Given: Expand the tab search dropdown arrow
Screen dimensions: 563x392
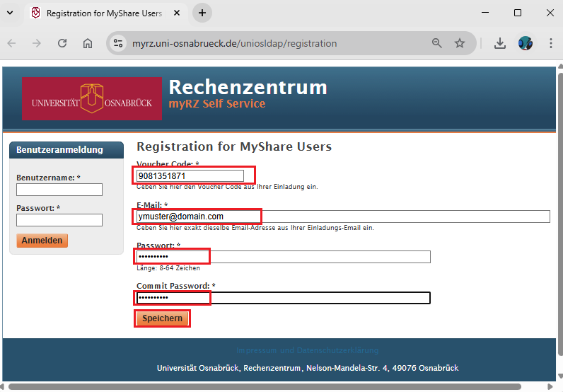Looking at the screenshot, I should point(12,13).
